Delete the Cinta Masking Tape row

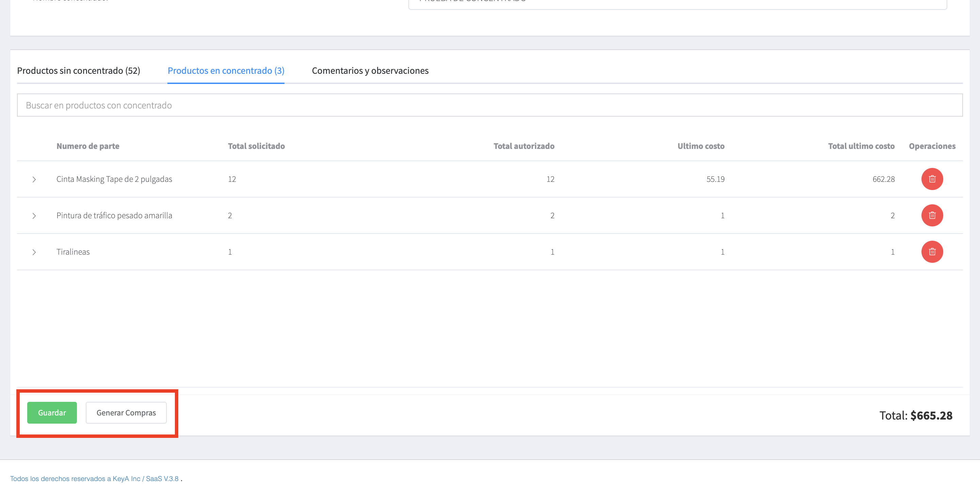[932, 179]
